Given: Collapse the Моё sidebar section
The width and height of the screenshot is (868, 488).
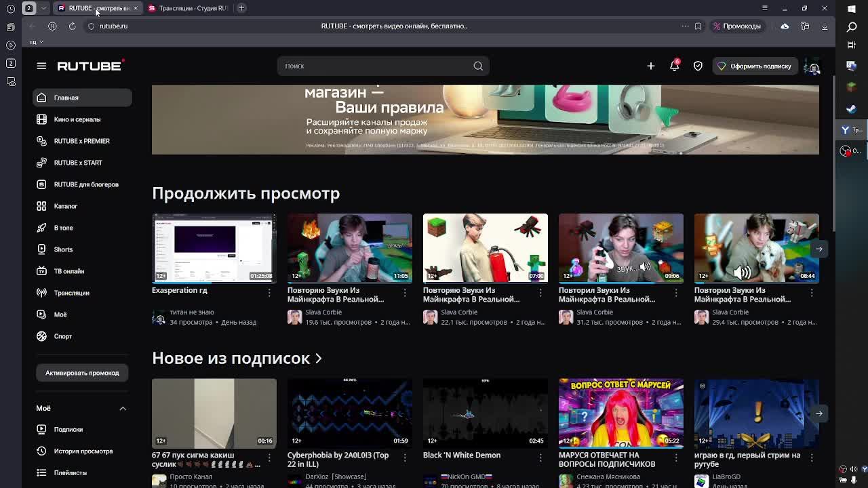Looking at the screenshot, I should tap(123, 408).
